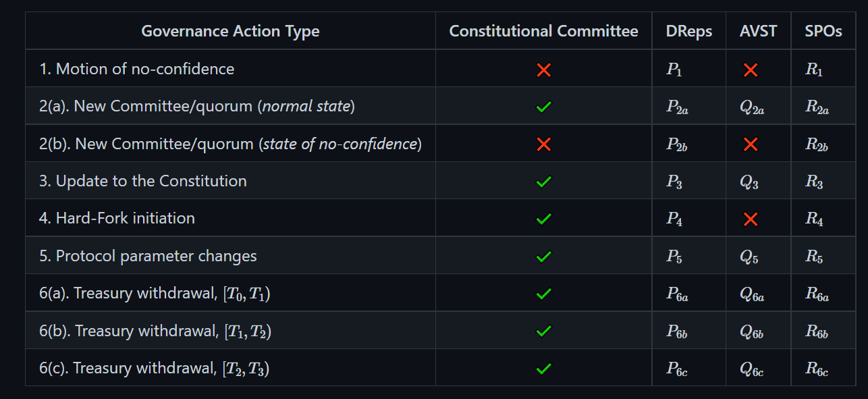The height and width of the screenshot is (399, 868).
Task: Click the AVST column header
Action: (x=758, y=31)
